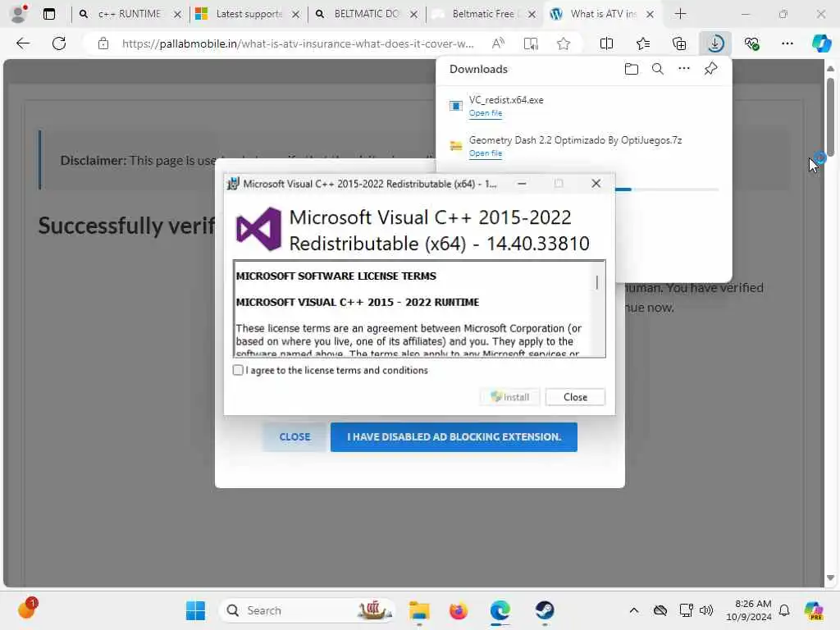
Task: Open volume control in system tray
Action: pos(706,610)
